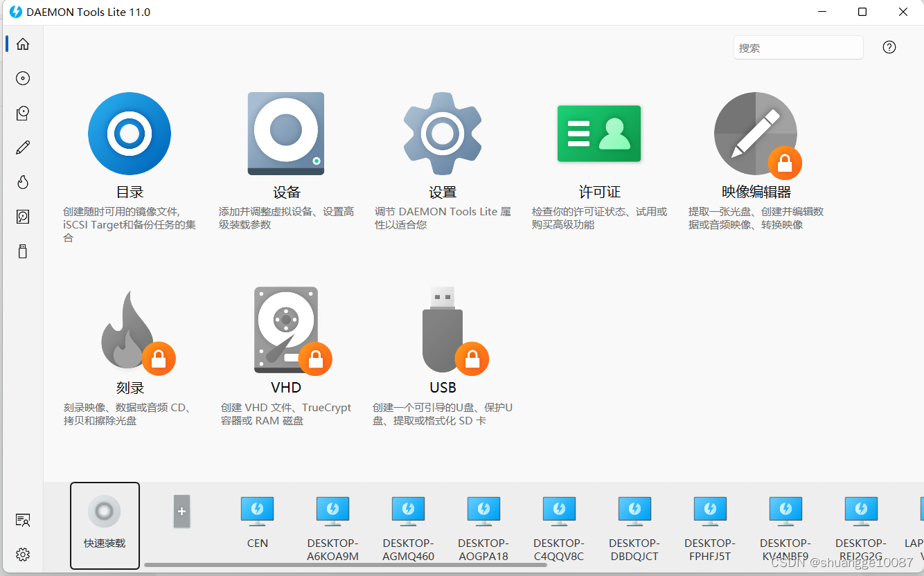Click the 设备 description text
924x576 pixels.
[x=286, y=218]
